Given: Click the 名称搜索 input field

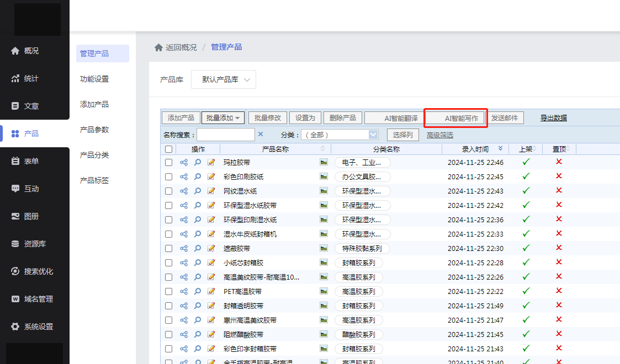Looking at the screenshot, I should click(x=226, y=135).
